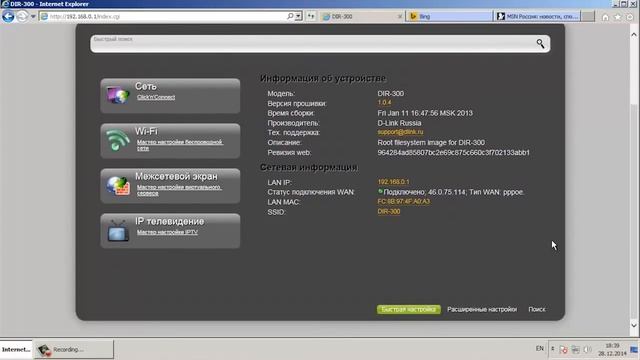Screen dimensions: 640x360
Task: Close the DIR-300 tab
Action: [x=400, y=16]
